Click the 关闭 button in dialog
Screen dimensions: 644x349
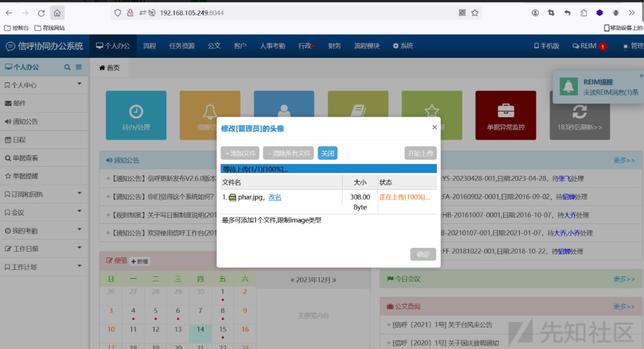(x=327, y=153)
